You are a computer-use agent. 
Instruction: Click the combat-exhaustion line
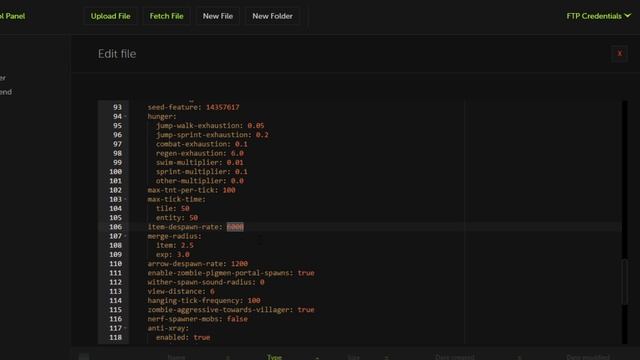coord(202,144)
